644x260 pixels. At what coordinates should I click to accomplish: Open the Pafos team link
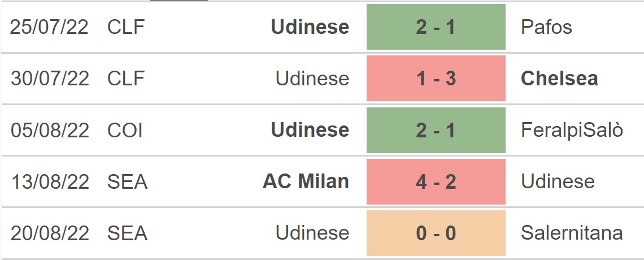point(546,27)
